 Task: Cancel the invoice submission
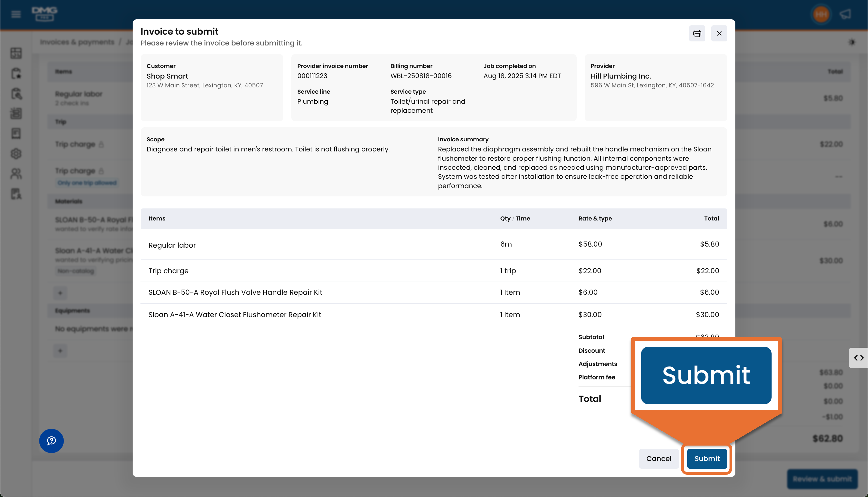pos(658,458)
